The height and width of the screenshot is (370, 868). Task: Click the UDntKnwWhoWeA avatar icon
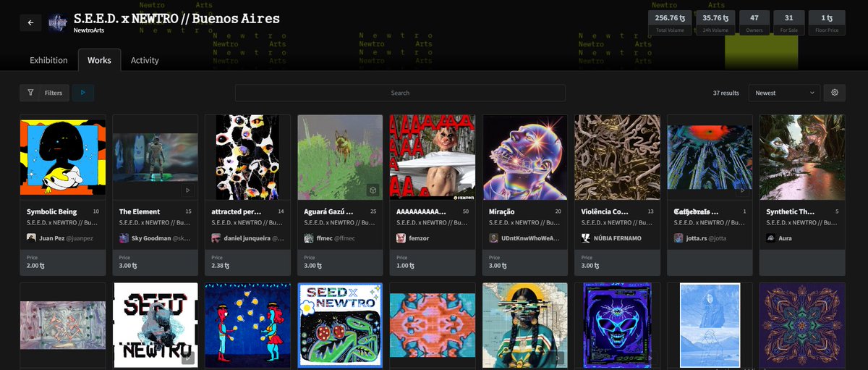494,237
